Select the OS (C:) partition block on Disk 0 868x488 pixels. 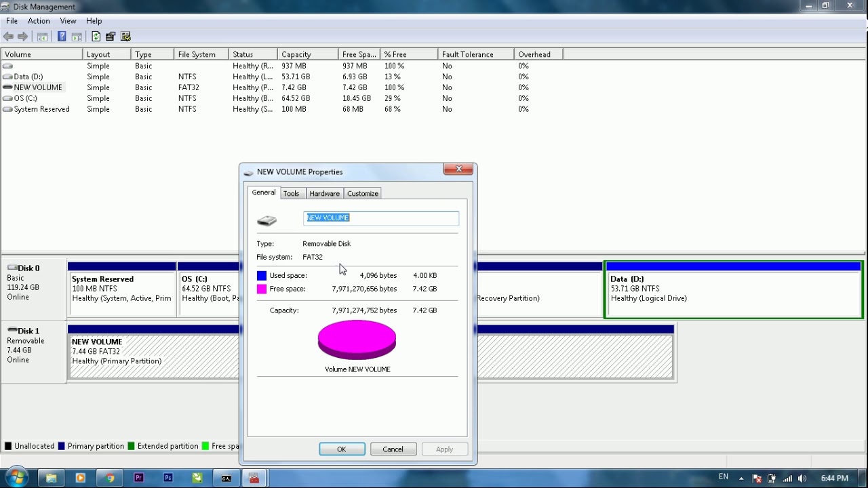click(x=209, y=289)
